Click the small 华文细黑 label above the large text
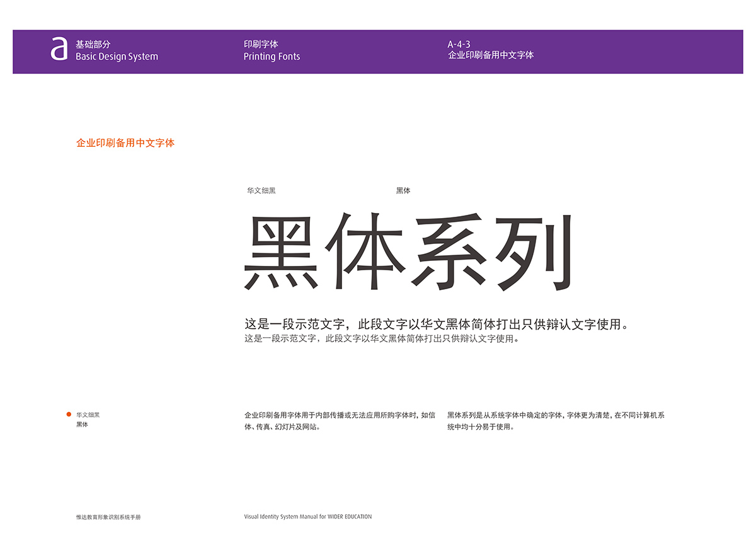This screenshot has height=535, width=756. (x=261, y=190)
